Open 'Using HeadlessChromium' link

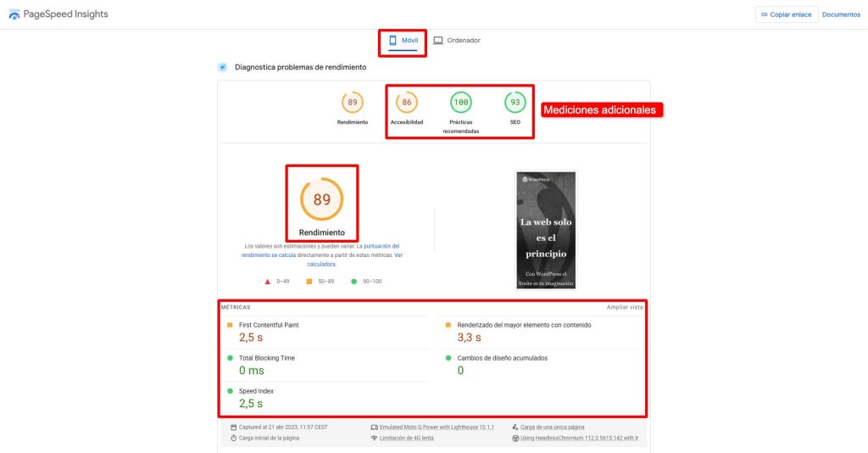coord(579,438)
